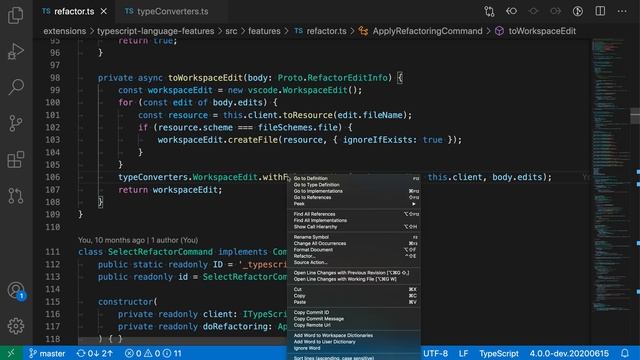Open the src breadcrumb folder

click(x=231, y=31)
